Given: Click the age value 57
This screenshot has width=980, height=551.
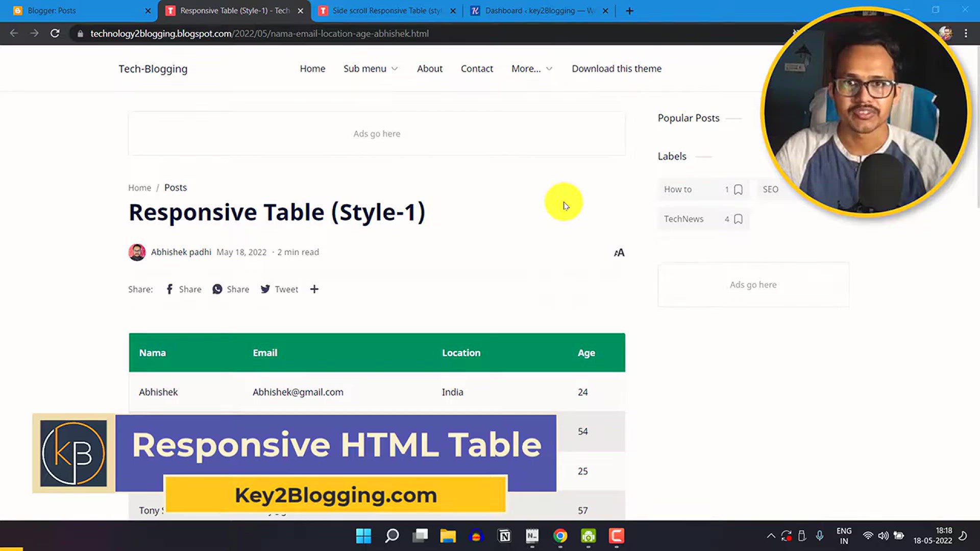Looking at the screenshot, I should coord(582,510).
